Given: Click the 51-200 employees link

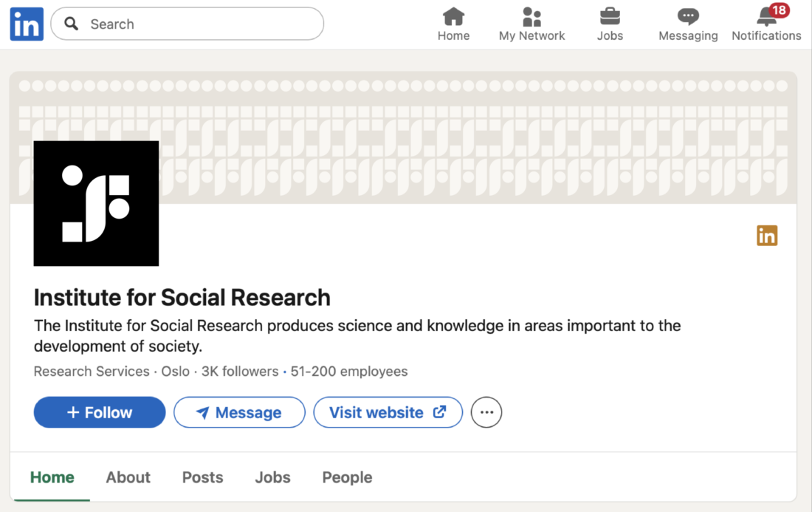Looking at the screenshot, I should [x=349, y=372].
